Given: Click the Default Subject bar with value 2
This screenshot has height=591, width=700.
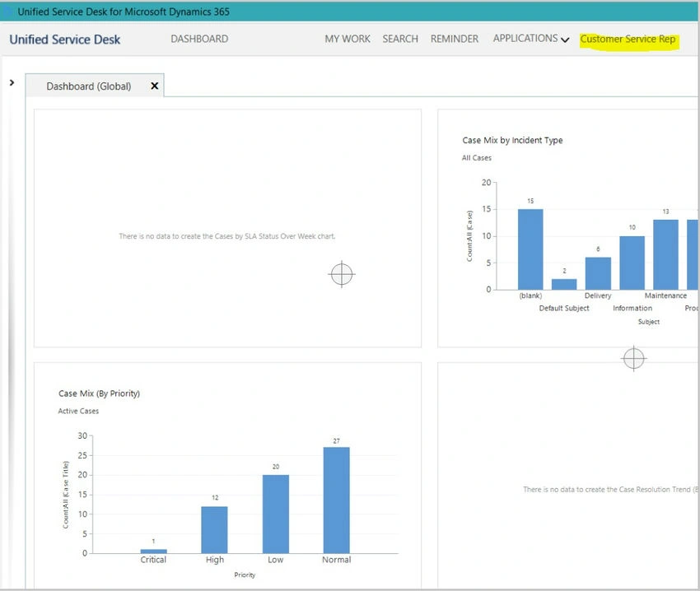Looking at the screenshot, I should click(x=564, y=284).
